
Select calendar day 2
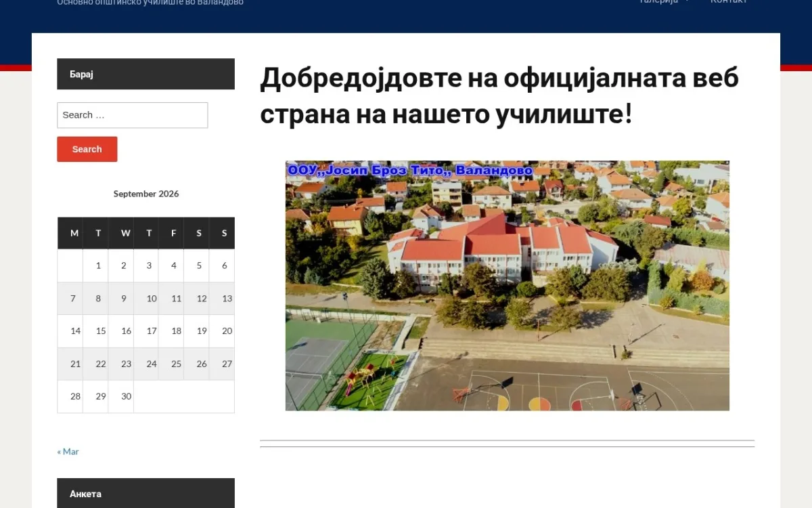pos(120,266)
